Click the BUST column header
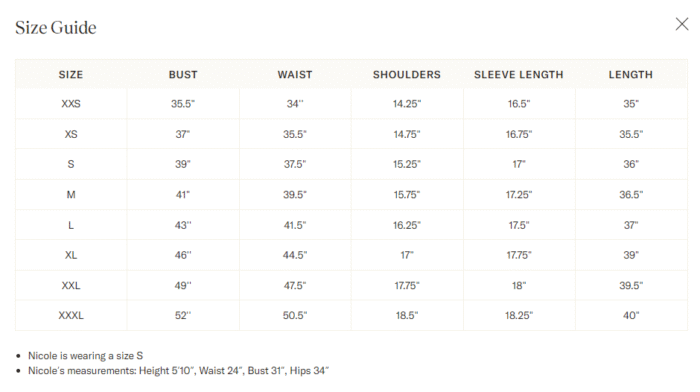 coord(183,75)
